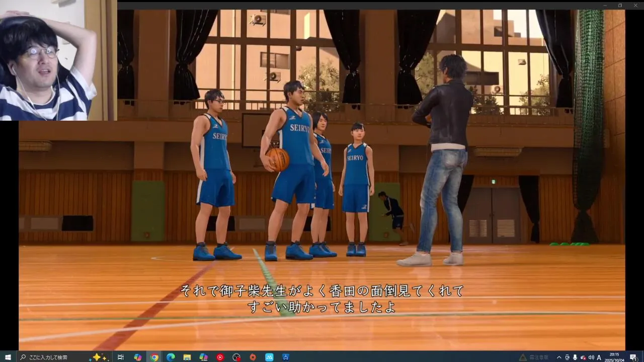The image size is (644, 362).
Task: Open the dark blue store-bag taskbar app
Action: pos(286,357)
